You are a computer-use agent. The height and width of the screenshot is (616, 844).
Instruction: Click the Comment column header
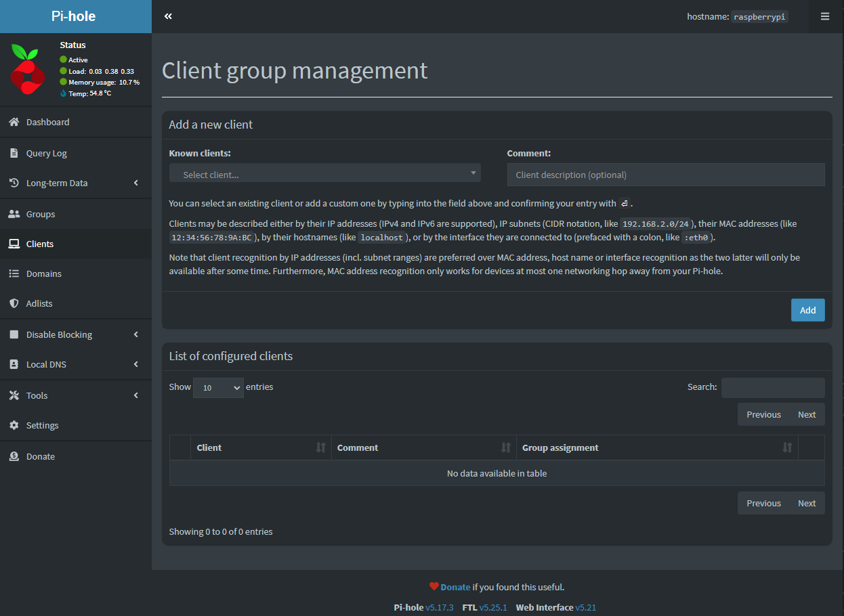[x=424, y=447]
